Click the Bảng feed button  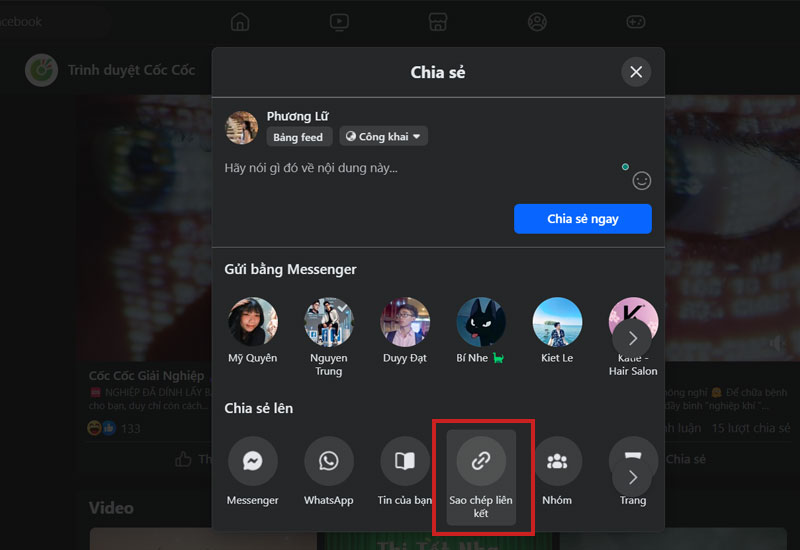click(298, 137)
